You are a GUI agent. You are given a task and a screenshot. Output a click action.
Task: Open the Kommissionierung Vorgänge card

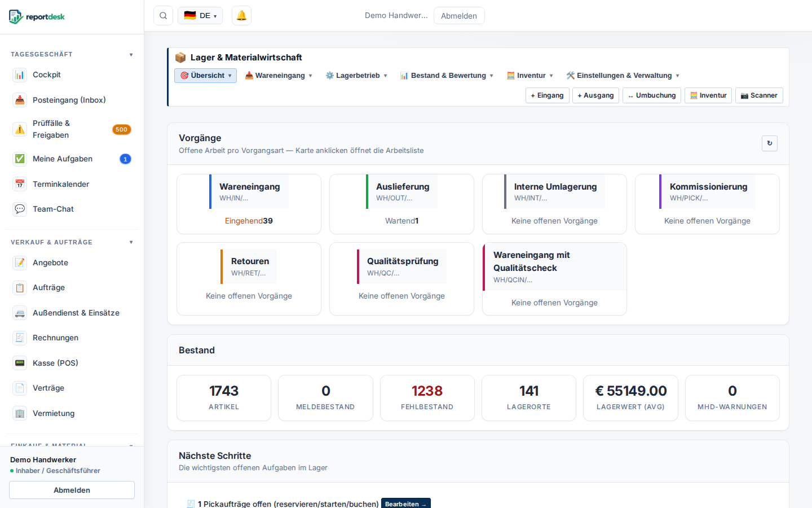coord(707,204)
